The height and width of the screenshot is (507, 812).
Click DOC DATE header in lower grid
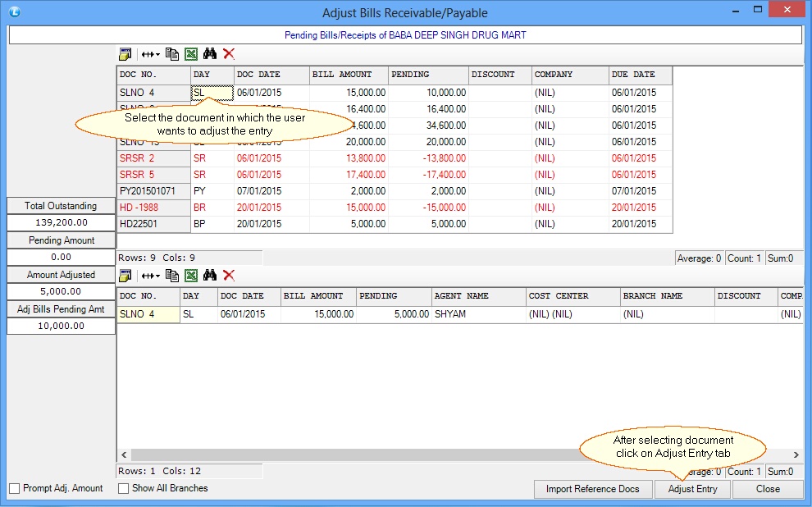point(249,296)
